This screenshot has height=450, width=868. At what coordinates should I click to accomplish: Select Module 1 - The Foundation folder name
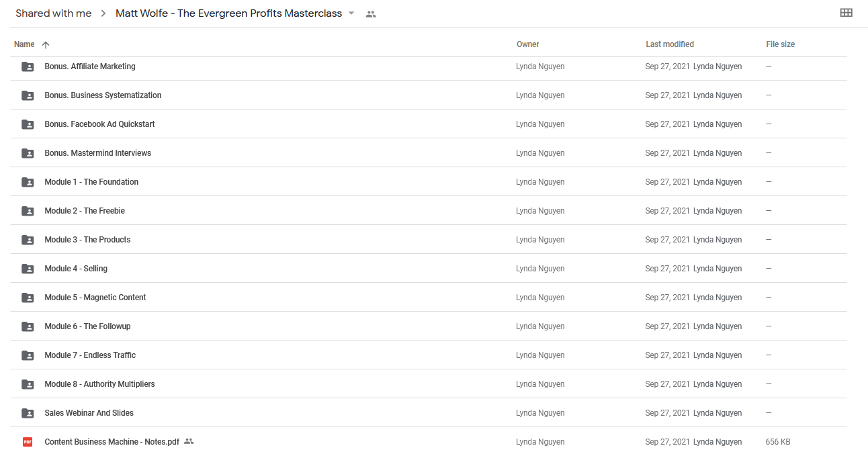point(91,182)
